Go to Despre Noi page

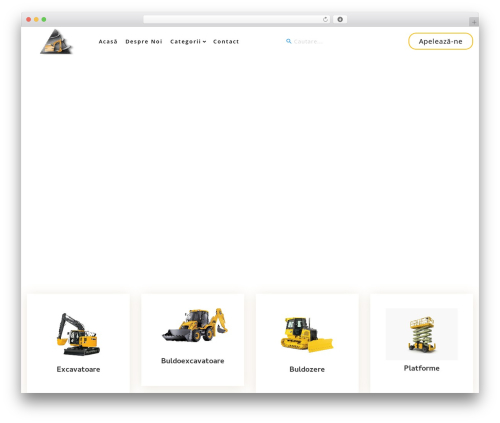click(x=144, y=42)
